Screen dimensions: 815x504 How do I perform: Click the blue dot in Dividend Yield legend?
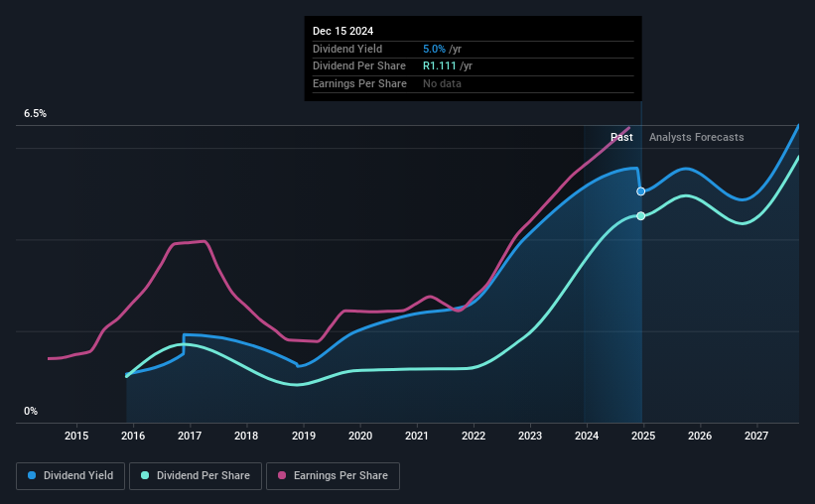click(x=32, y=475)
